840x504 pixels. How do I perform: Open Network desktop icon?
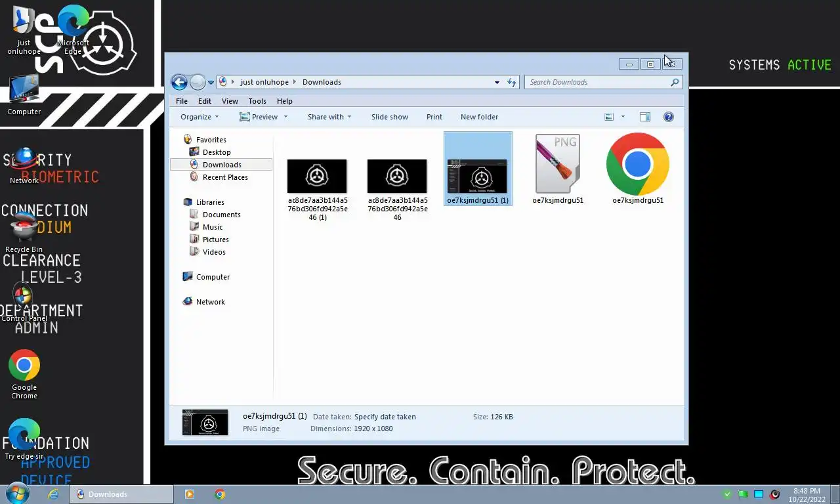(24, 165)
